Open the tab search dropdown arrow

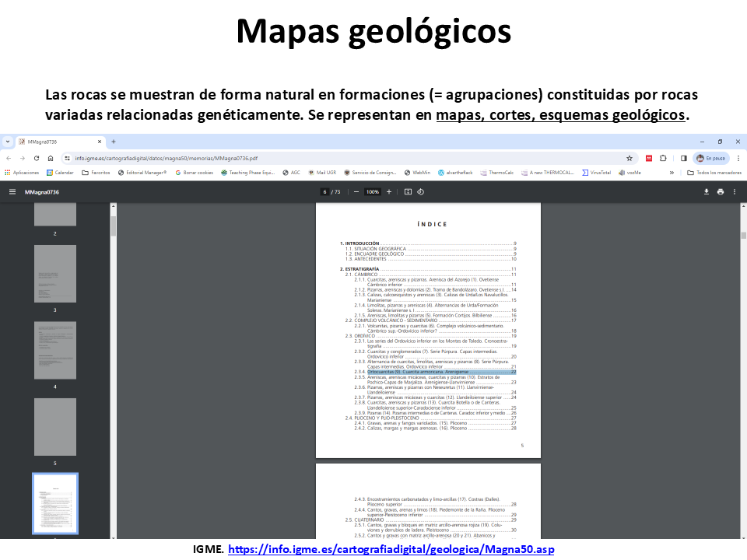coord(7,142)
